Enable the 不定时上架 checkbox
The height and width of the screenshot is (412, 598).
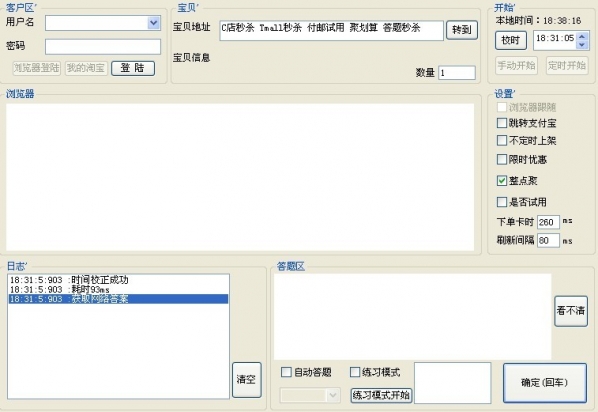(x=502, y=141)
